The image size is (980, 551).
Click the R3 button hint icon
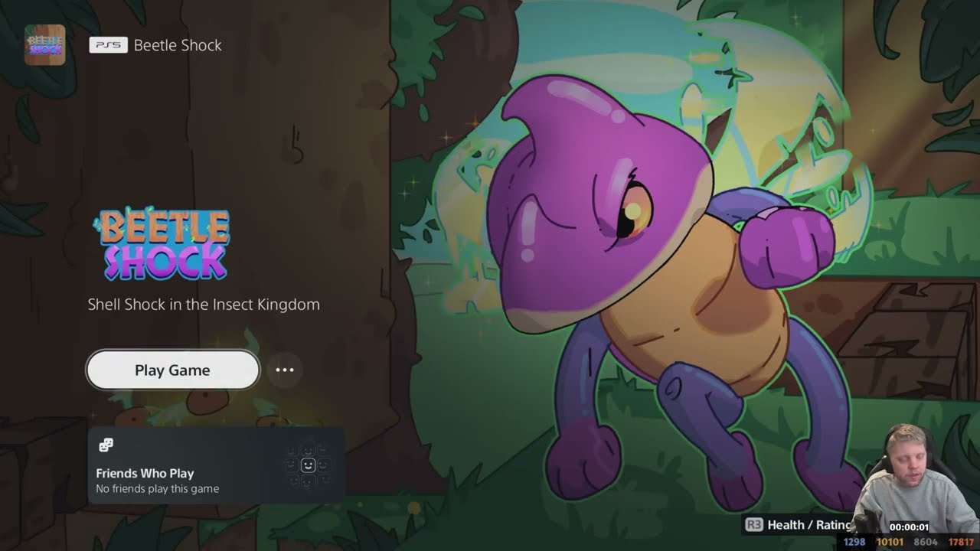(753, 525)
